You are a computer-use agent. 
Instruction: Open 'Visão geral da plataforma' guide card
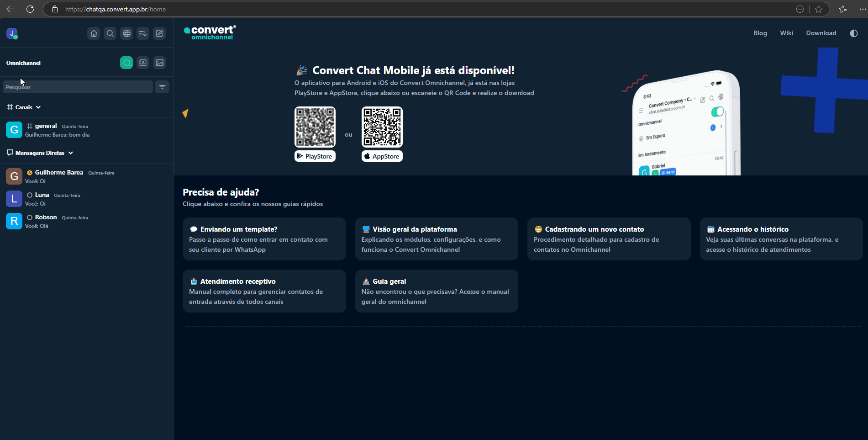click(437, 239)
